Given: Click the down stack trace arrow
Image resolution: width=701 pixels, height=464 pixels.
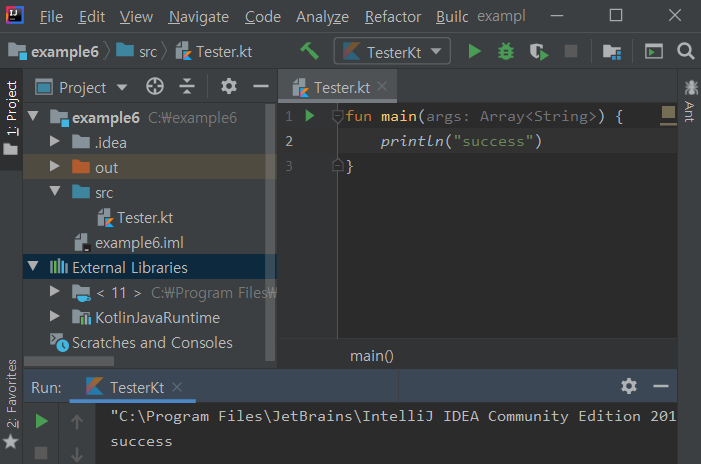Looking at the screenshot, I should (x=77, y=454).
